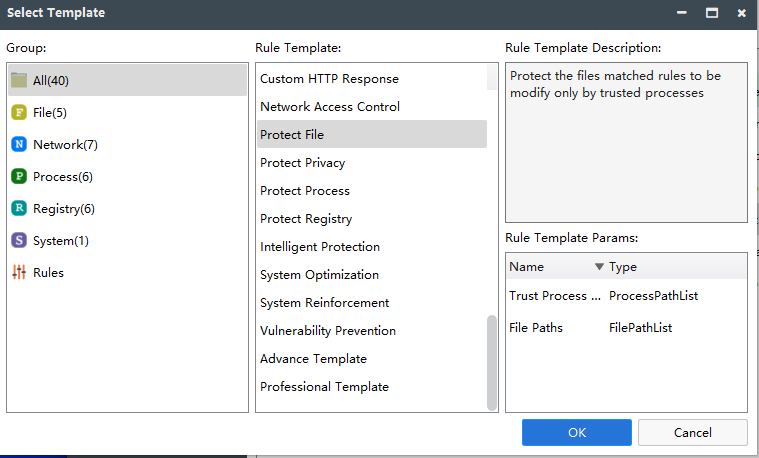Screen dimensions: 759x458
Task: Select the File(5) group icon
Action: tap(19, 113)
